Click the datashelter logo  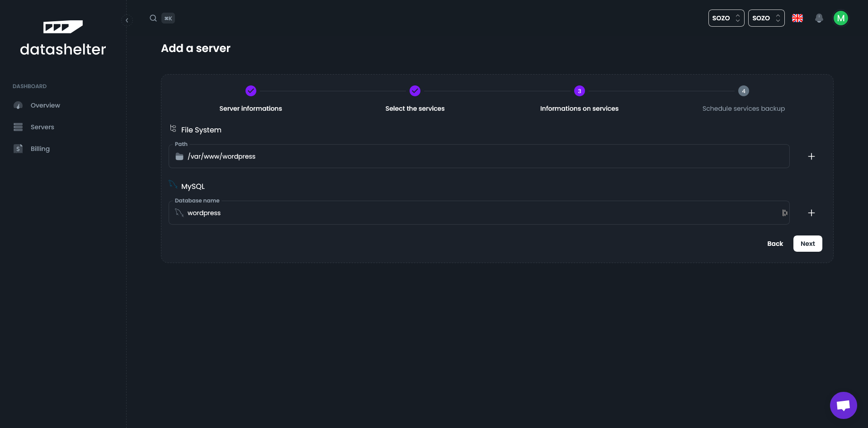pos(63,38)
